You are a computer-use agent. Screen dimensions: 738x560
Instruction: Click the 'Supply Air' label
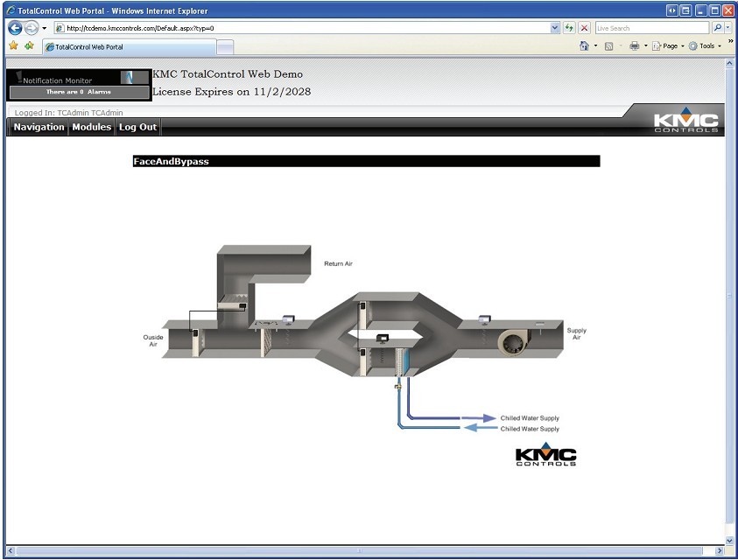click(x=577, y=333)
